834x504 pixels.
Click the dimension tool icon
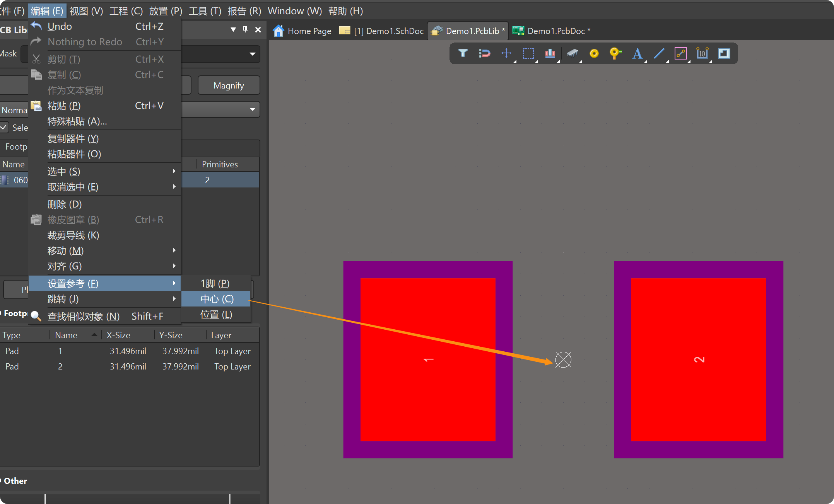(702, 53)
